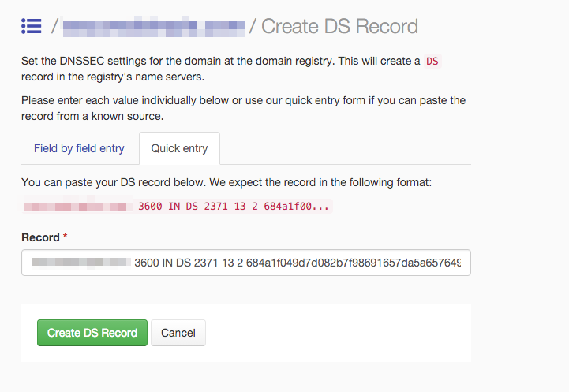Submit with the green Create DS Record button
The width and height of the screenshot is (569, 392).
pyautogui.click(x=92, y=333)
